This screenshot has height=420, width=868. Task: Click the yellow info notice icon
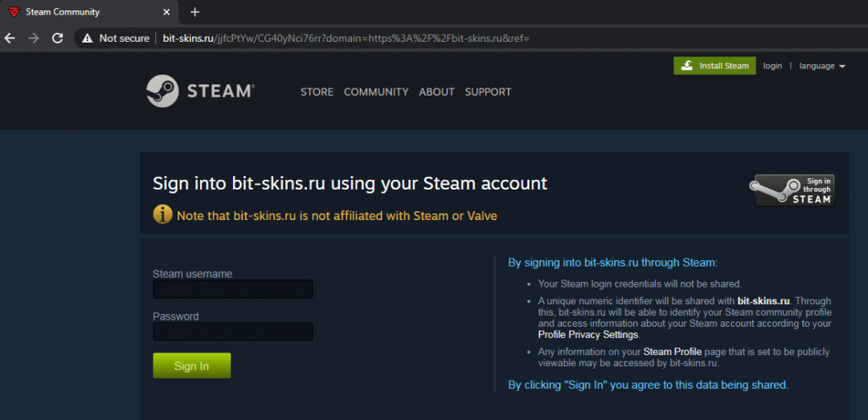(x=162, y=214)
